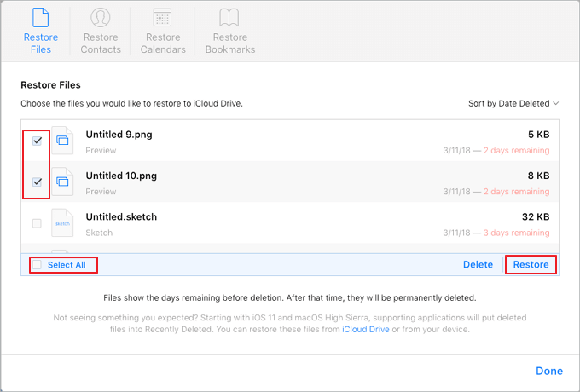Click Done to close the dialog
The image size is (580, 392).
tap(548, 371)
